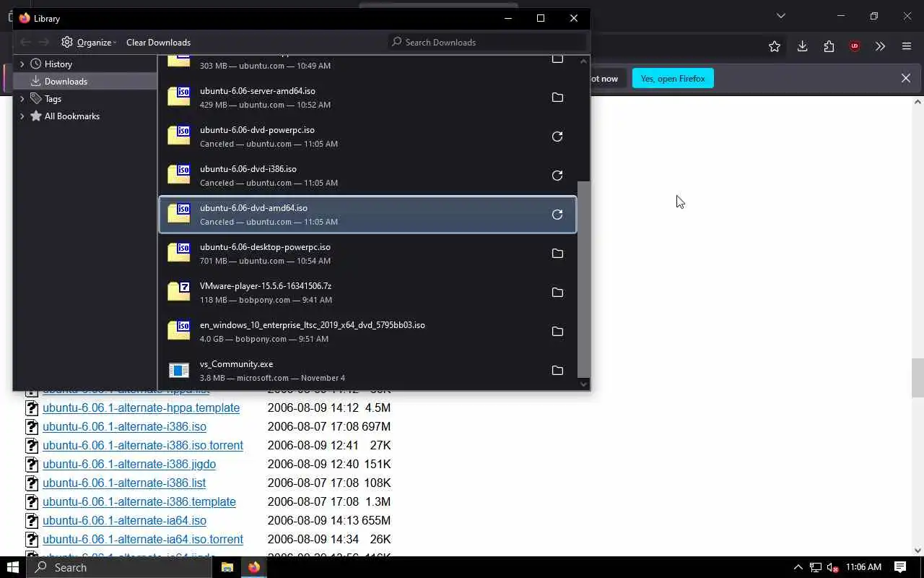Open ubuntu-6.06.1-alternate-ia64.iso.torrent link

(x=143, y=539)
